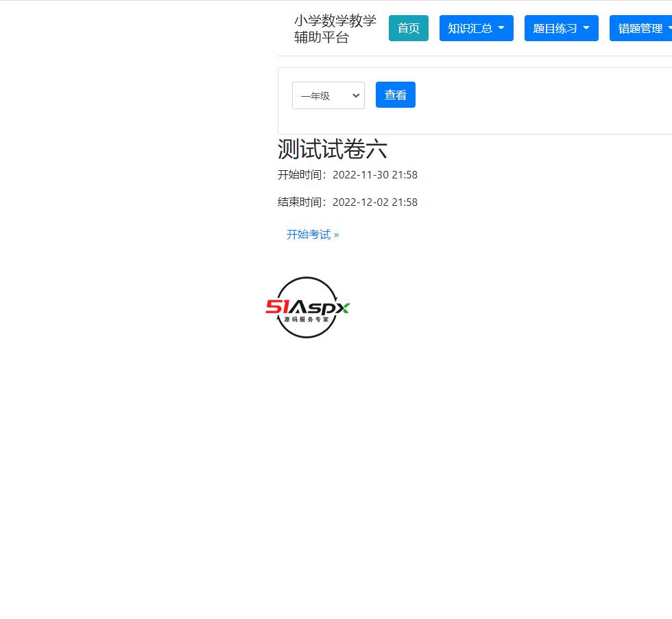Open the 题目练习 dropdown menu
Screen dimensions: 672x619
coord(562,28)
